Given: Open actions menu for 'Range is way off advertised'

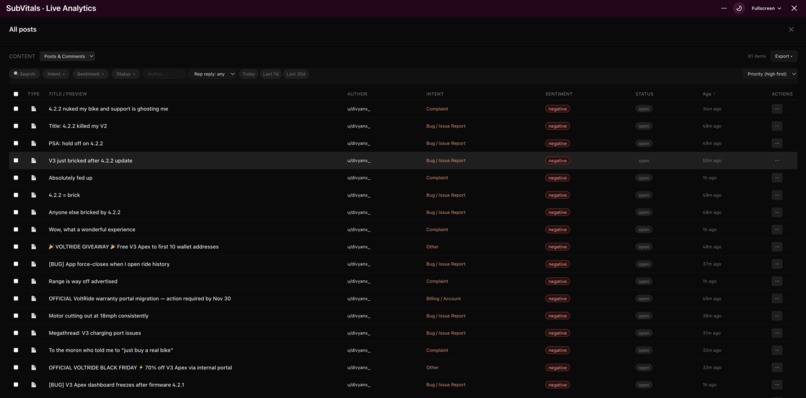Looking at the screenshot, I should tap(777, 281).
